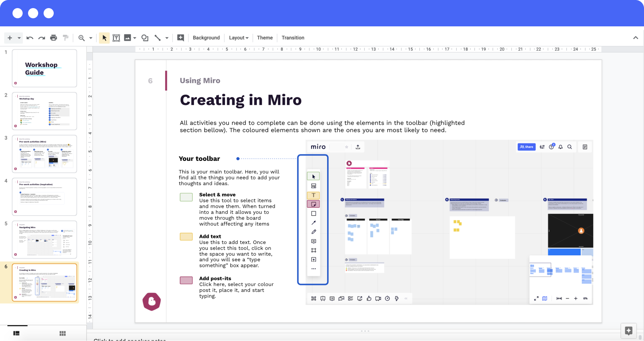This screenshot has height=341, width=644.
Task: Click the Transition button
Action: point(293,38)
